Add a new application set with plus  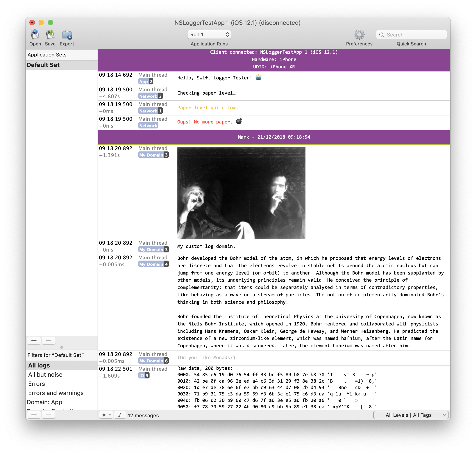pyautogui.click(x=34, y=341)
